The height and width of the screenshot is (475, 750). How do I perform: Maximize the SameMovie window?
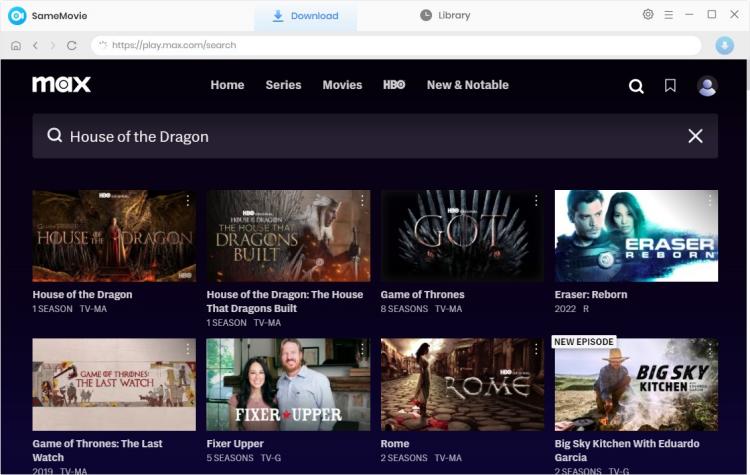(x=712, y=14)
